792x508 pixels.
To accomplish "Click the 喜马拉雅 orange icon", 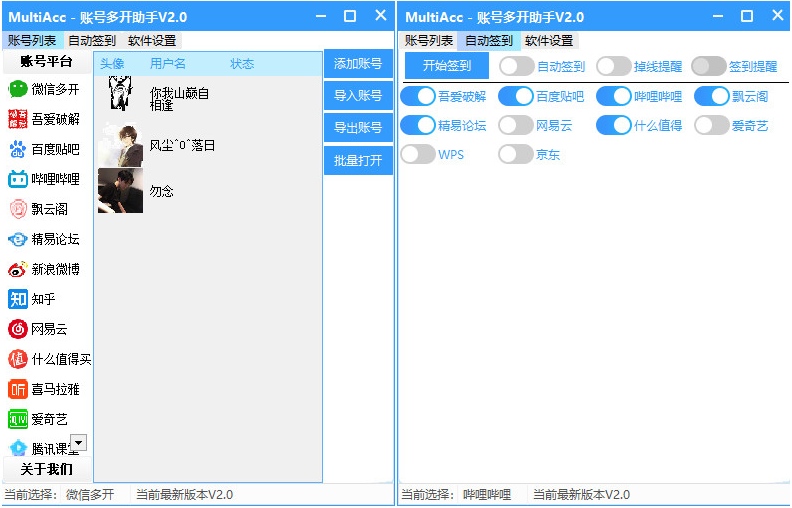I will (x=18, y=389).
